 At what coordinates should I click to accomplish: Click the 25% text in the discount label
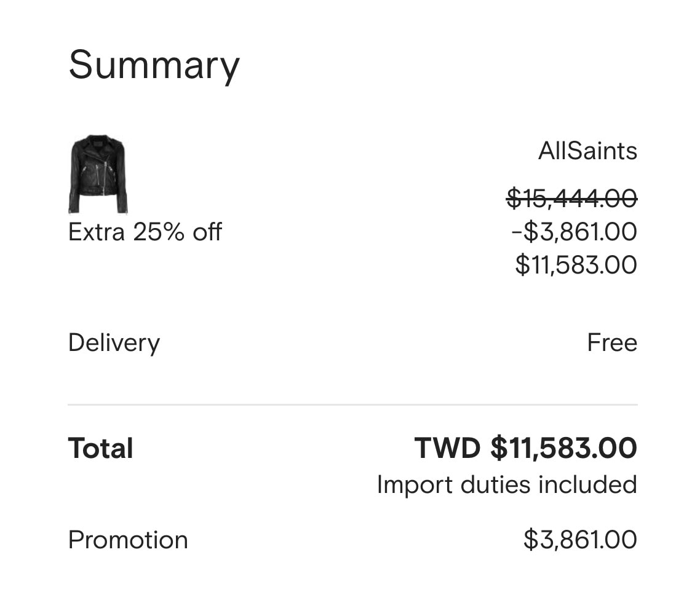click(158, 232)
